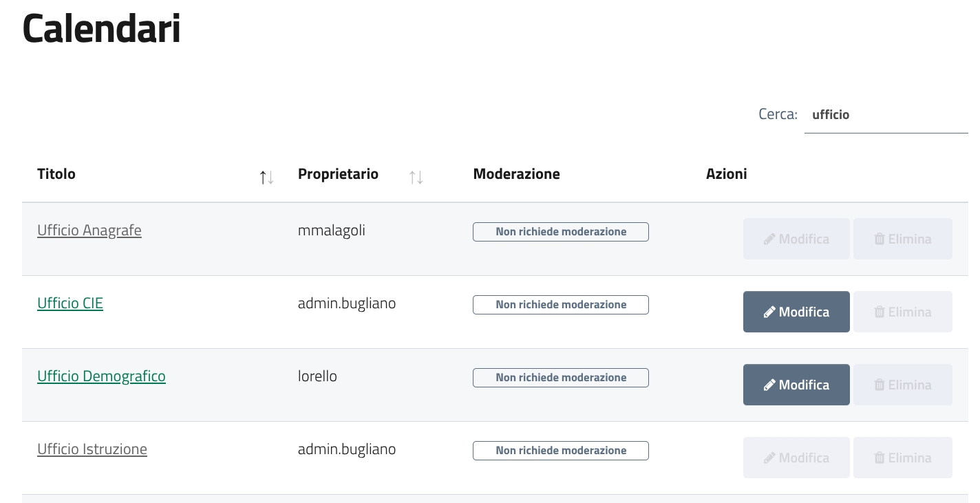Sort table by Titolo column arrows
This screenshot has height=503, width=980.
click(266, 178)
